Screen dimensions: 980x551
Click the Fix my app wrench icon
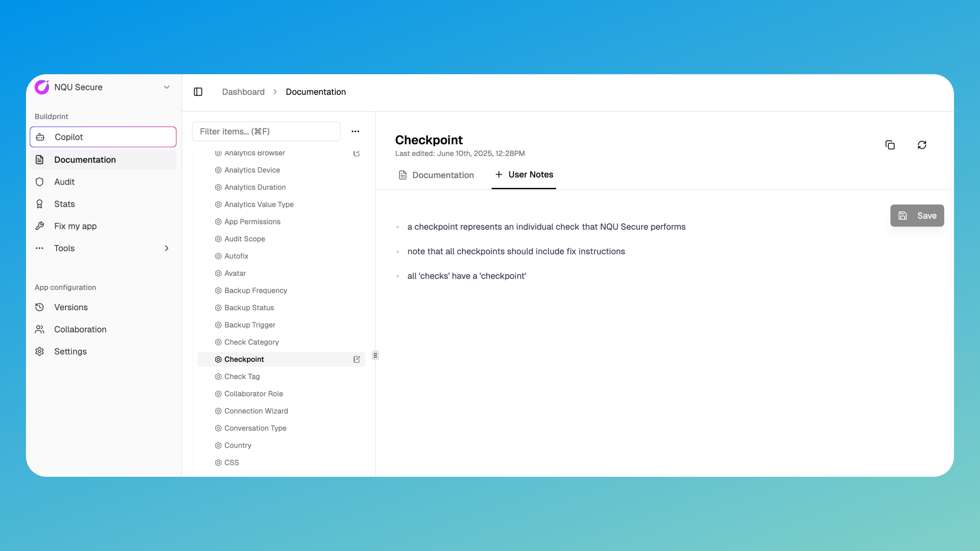click(x=40, y=226)
